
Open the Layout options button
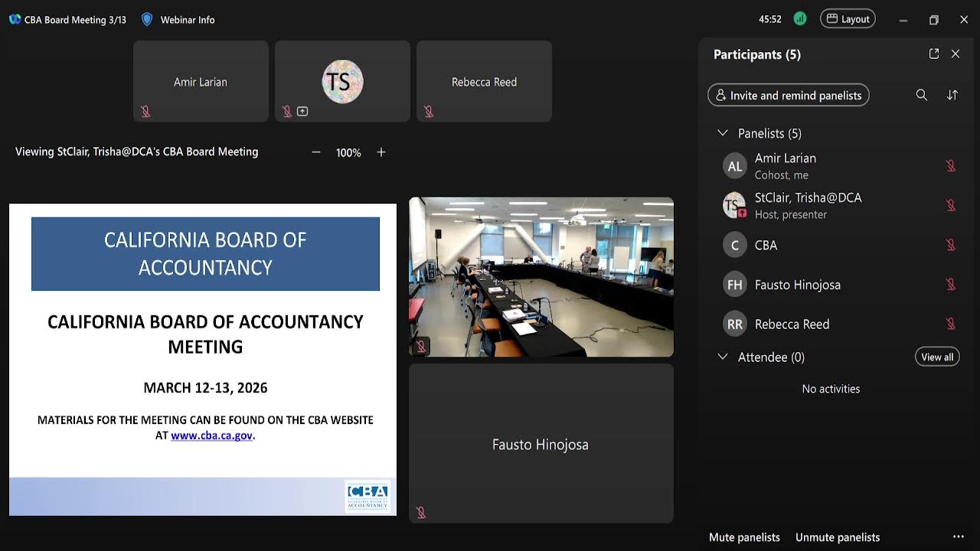(848, 19)
